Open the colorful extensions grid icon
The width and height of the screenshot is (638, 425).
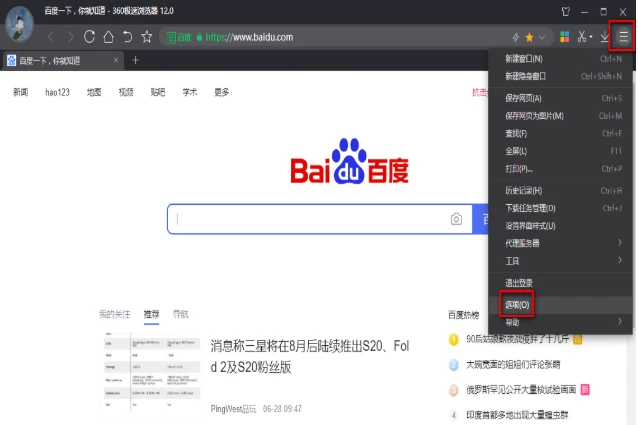click(x=564, y=37)
